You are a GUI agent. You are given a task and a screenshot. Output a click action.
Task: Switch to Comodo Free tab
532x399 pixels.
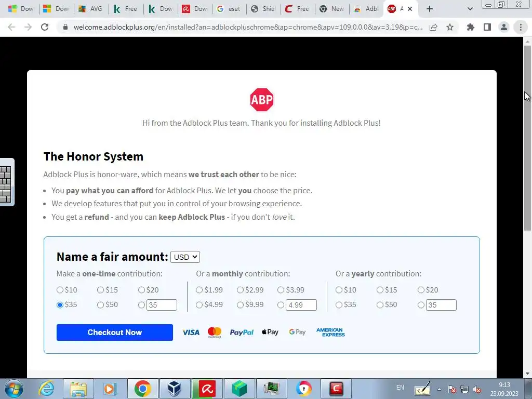tap(298, 9)
